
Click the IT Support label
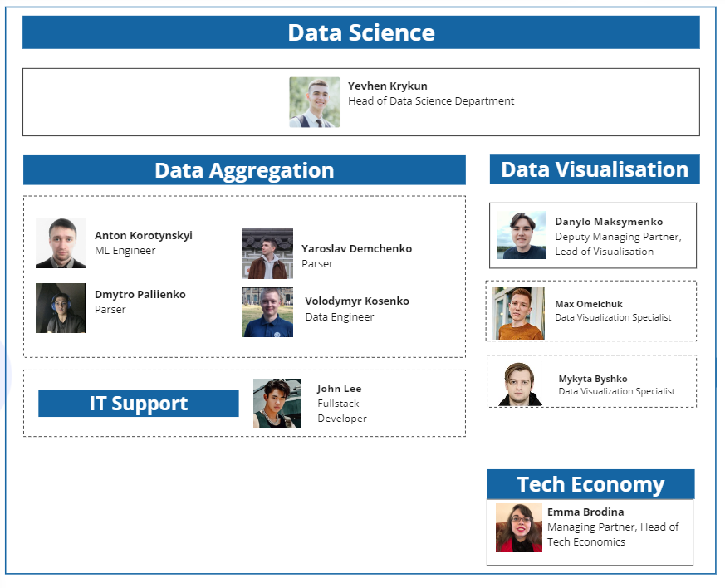(139, 404)
